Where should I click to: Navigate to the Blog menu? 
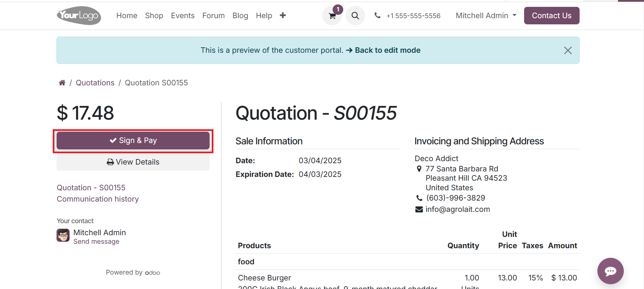240,15
